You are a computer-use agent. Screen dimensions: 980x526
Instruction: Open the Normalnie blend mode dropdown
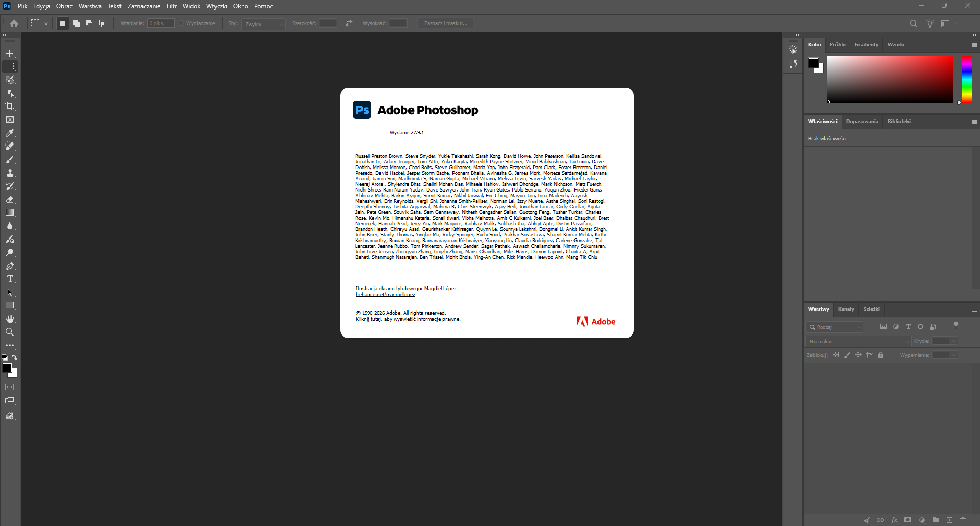pyautogui.click(x=858, y=341)
